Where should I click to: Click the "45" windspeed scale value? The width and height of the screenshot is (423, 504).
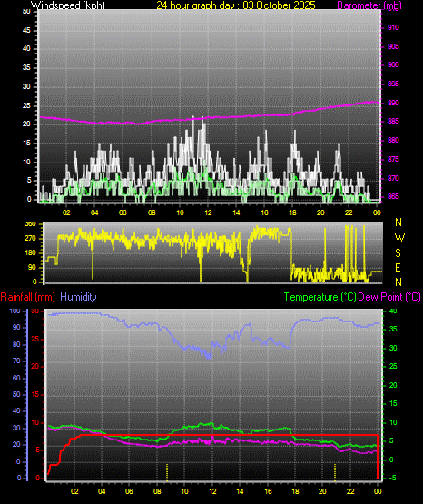click(x=26, y=31)
